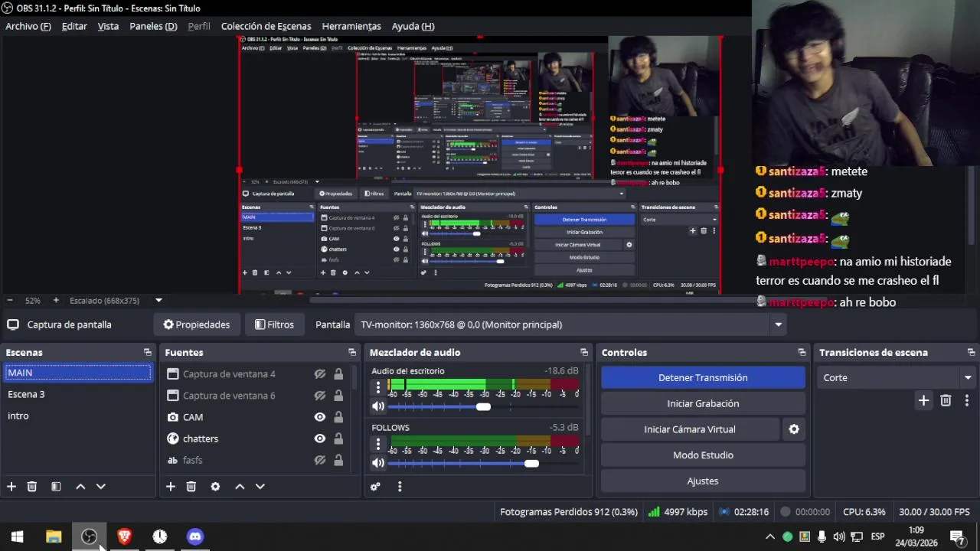Adjust FOLLOWS volume slider
The image size is (980, 551).
482,464
